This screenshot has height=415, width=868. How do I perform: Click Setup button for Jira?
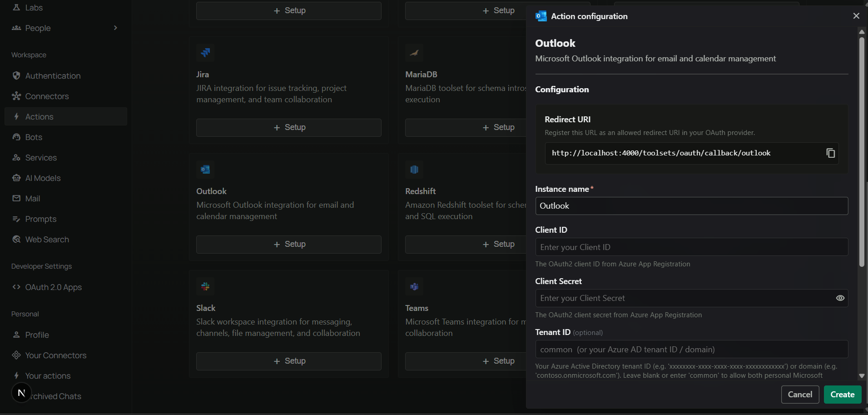pos(289,127)
